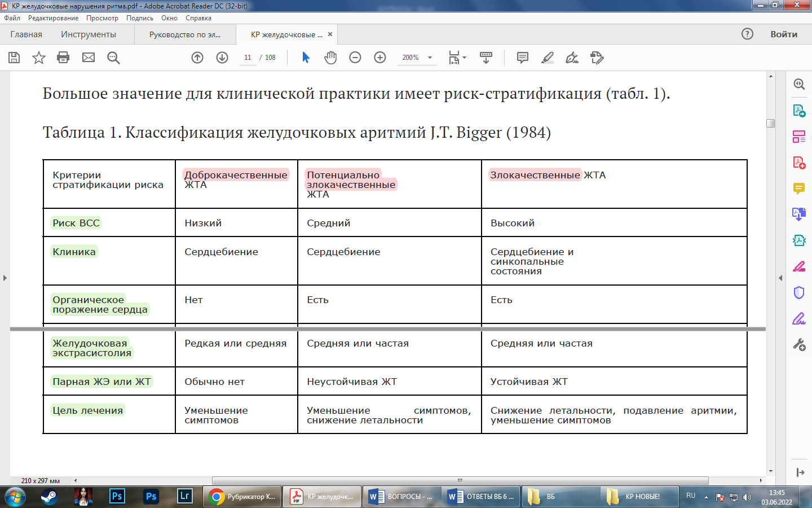Open the КР НОВЫЕ! folder in taskbar
The width and height of the screenshot is (812, 508).
[640, 497]
